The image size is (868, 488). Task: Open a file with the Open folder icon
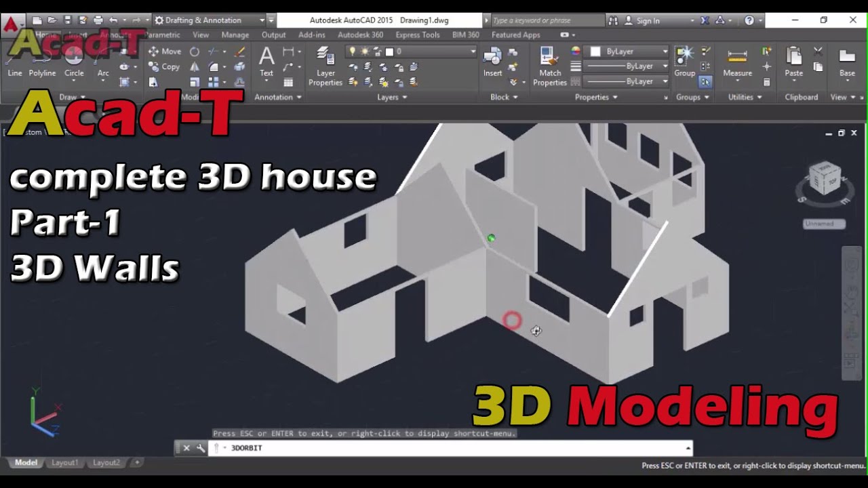pyautogui.click(x=52, y=20)
